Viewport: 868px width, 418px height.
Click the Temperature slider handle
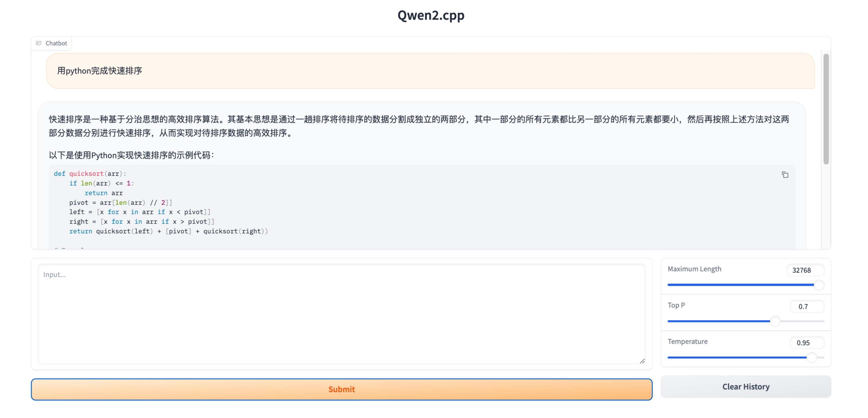click(812, 357)
